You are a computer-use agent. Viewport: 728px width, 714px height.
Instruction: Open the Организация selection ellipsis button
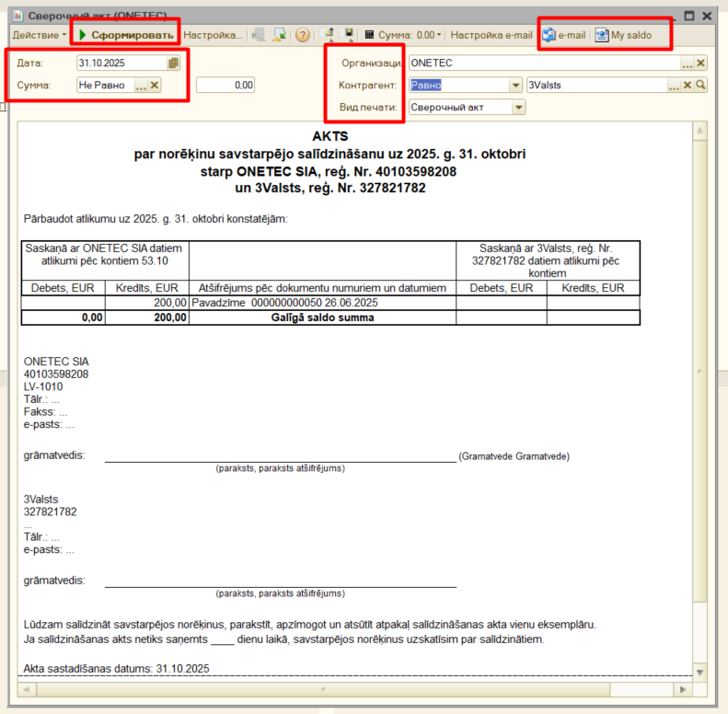(x=688, y=63)
